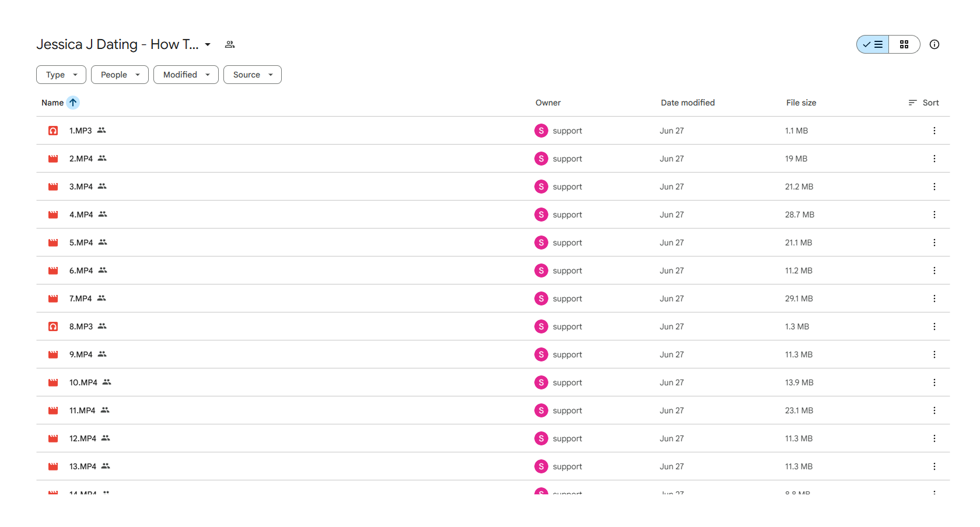Switch to grid layout view
Screen dimensions: 980x527
click(x=904, y=44)
